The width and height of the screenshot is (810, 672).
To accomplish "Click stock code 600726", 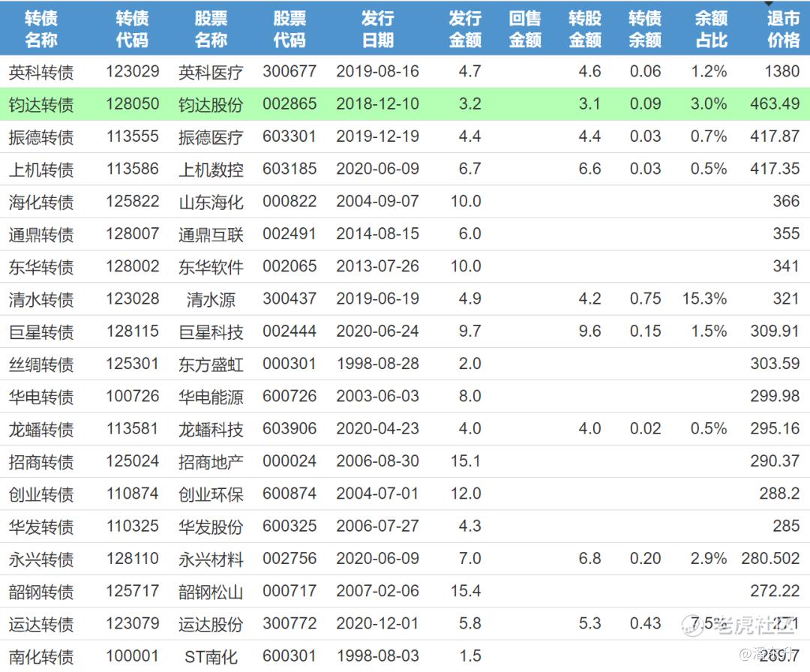I will [289, 397].
